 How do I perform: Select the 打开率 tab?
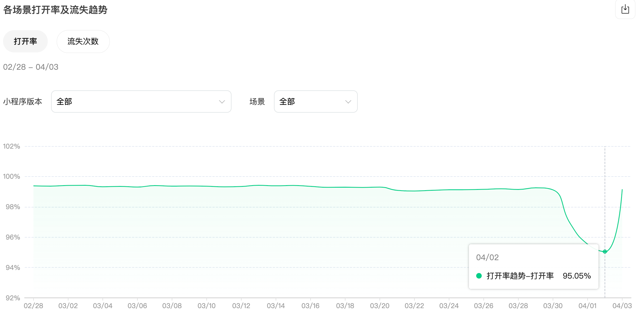pos(25,41)
